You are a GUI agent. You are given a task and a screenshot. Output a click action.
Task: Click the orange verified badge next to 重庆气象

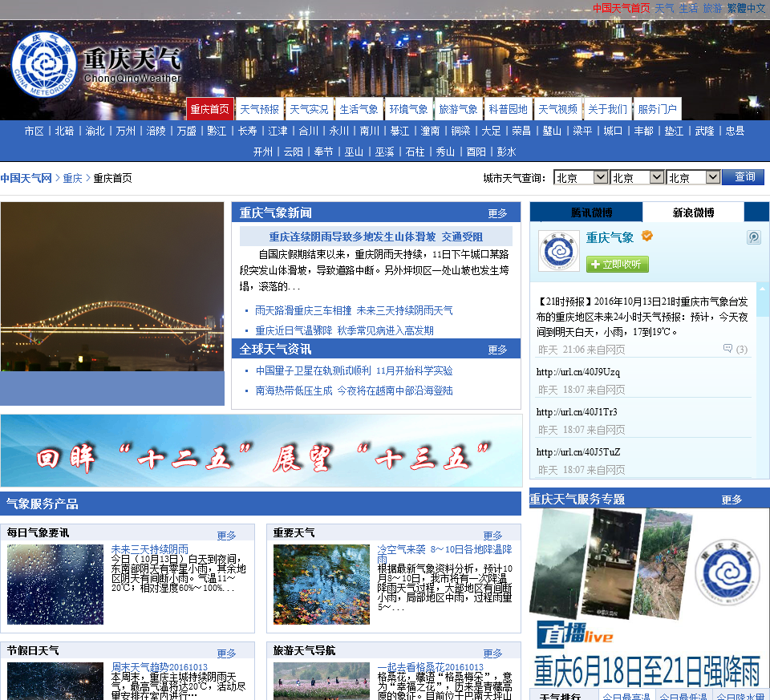(x=647, y=236)
